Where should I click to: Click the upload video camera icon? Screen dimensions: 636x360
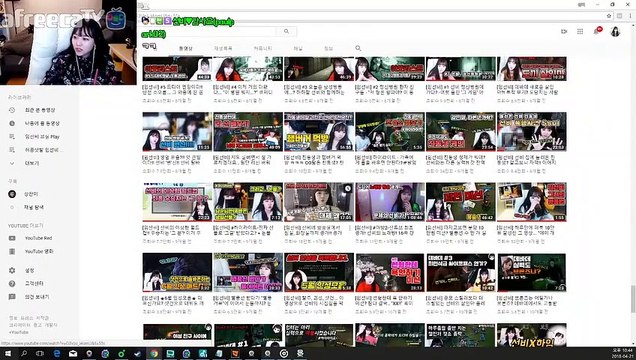[564, 31]
